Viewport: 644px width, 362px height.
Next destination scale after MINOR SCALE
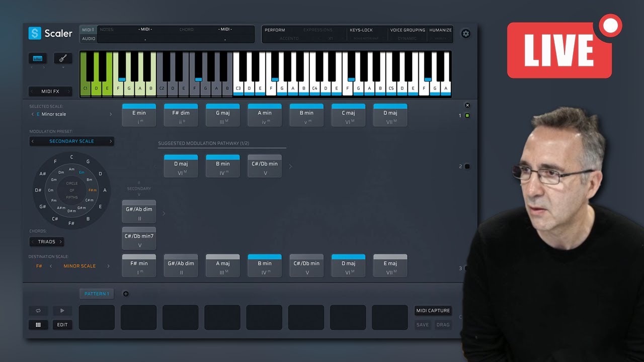coord(108,266)
